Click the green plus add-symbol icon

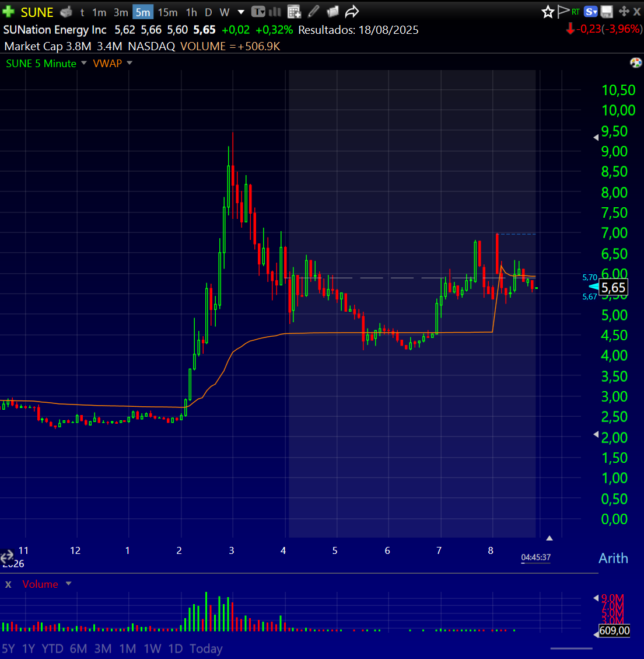(x=8, y=12)
